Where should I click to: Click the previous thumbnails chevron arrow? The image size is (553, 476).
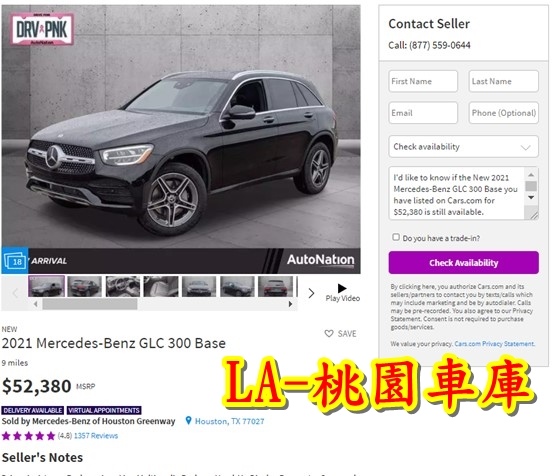[15, 293]
